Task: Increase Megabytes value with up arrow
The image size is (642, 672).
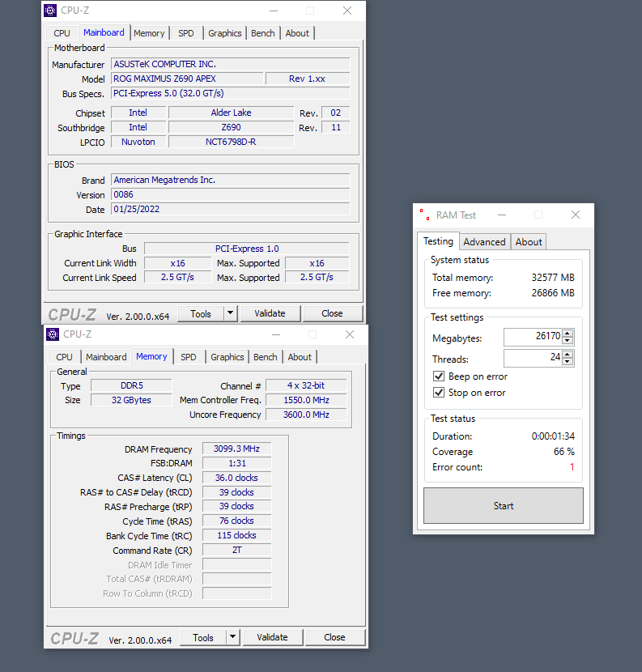Action: pos(568,334)
